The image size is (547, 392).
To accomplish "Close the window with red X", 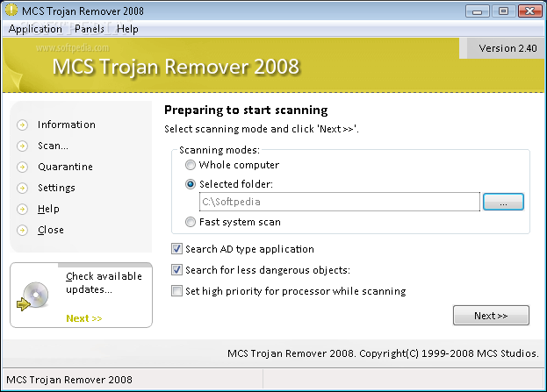I will pos(530,11).
